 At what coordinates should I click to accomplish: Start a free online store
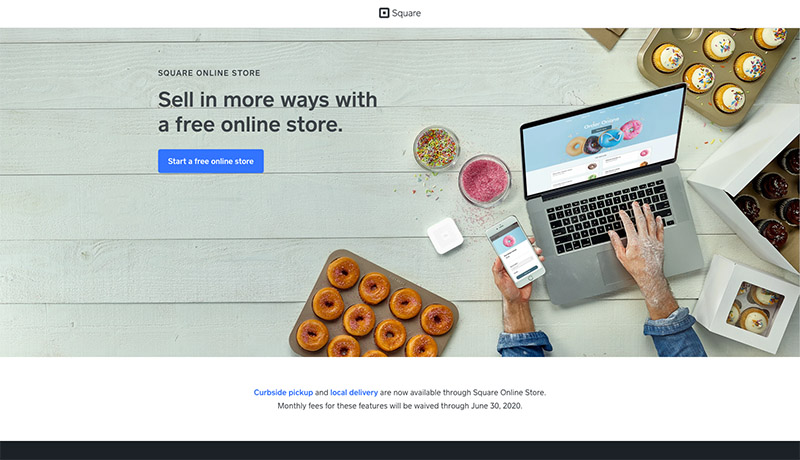(211, 161)
